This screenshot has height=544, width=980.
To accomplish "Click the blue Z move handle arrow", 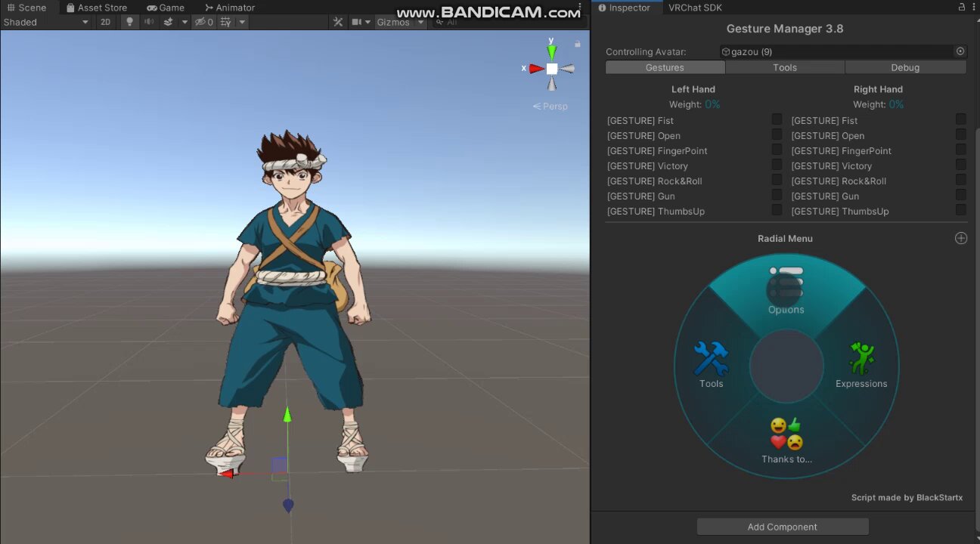I will click(x=288, y=505).
